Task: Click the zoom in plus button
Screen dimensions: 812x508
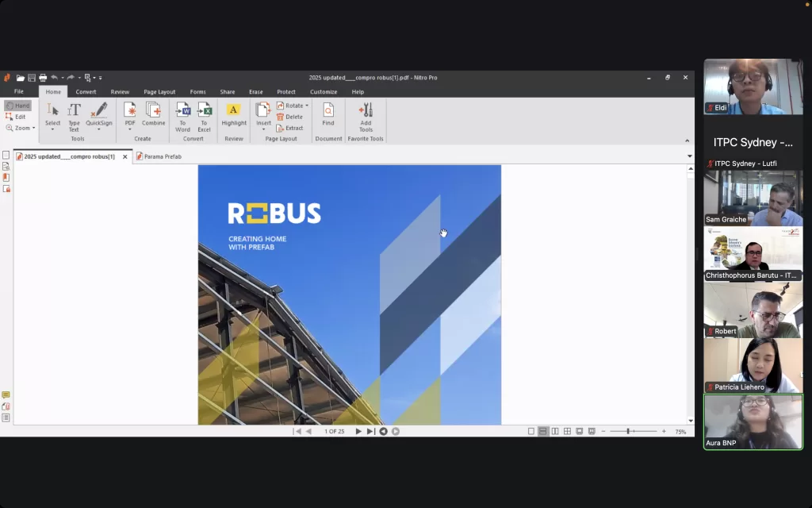Action: tap(664, 431)
